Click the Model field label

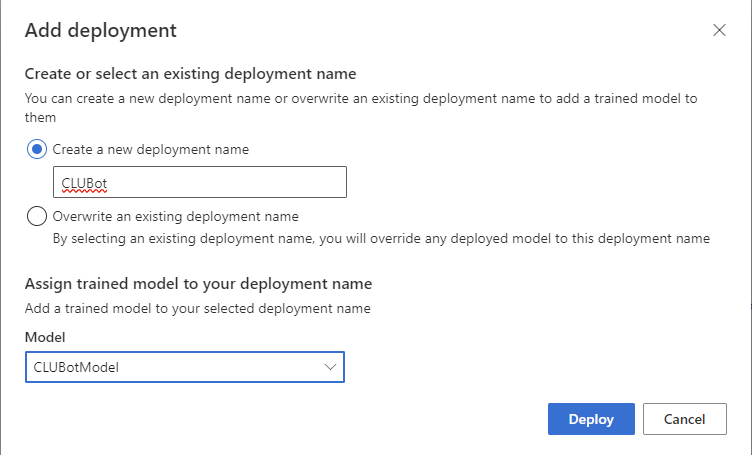(45, 337)
